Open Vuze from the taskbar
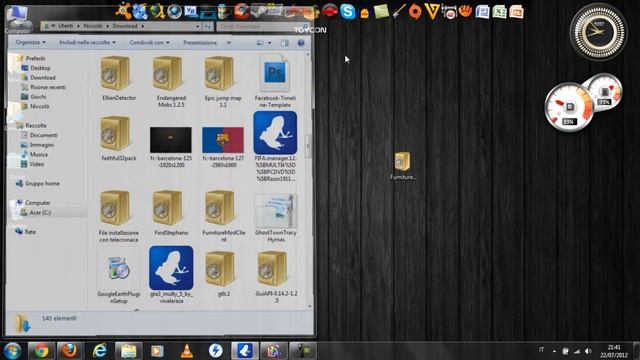Viewport: 640px width, 360px height. coord(245,351)
